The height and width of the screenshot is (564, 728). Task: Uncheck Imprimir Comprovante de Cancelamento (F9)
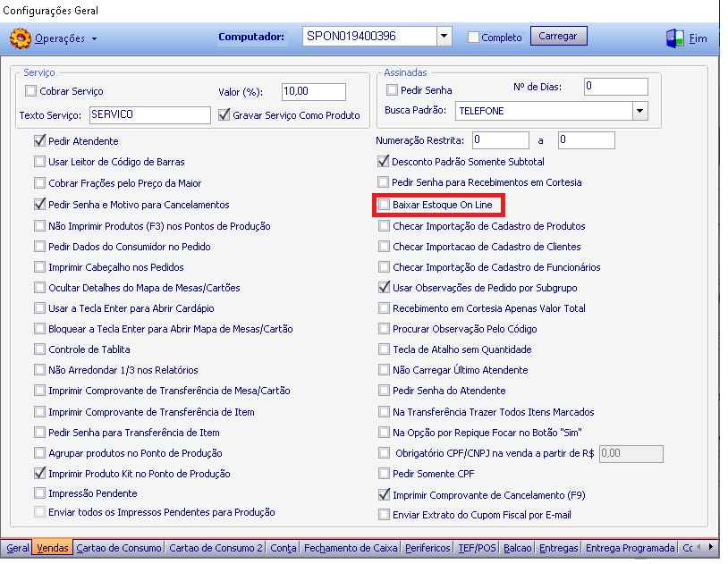pyautogui.click(x=384, y=495)
